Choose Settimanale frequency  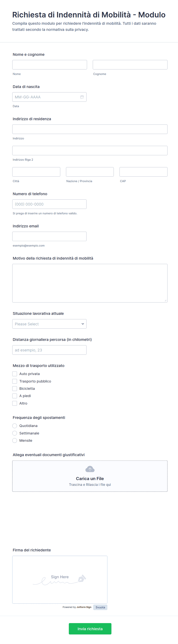[15, 433]
